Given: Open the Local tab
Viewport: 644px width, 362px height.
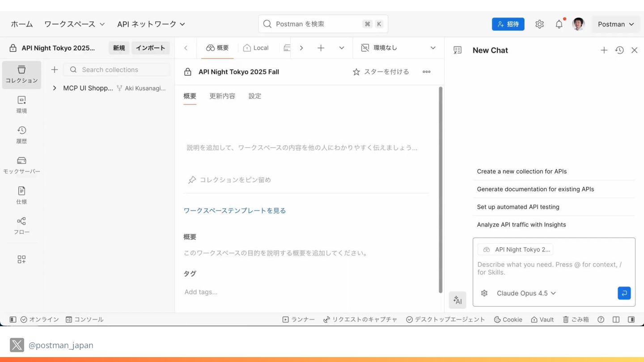Looking at the screenshot, I should point(256,48).
